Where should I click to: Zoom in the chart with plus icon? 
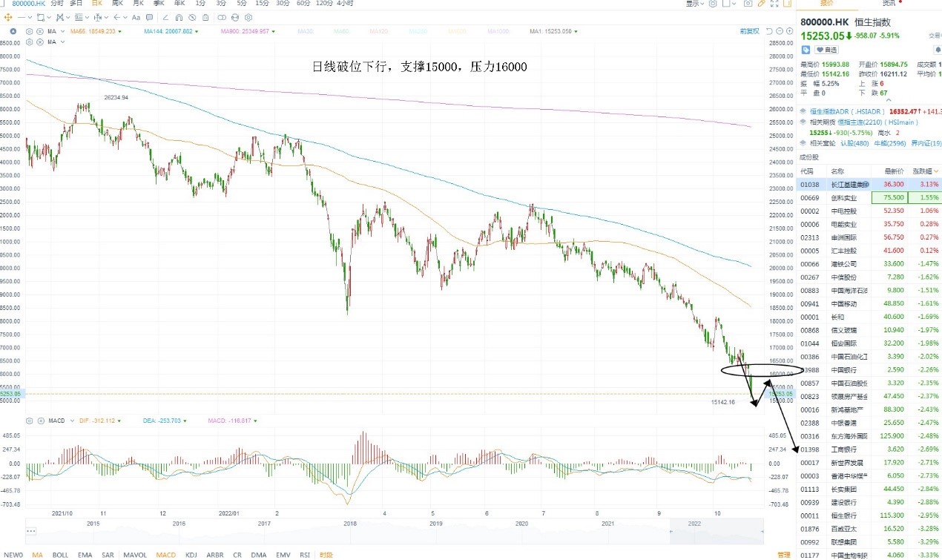click(790, 31)
